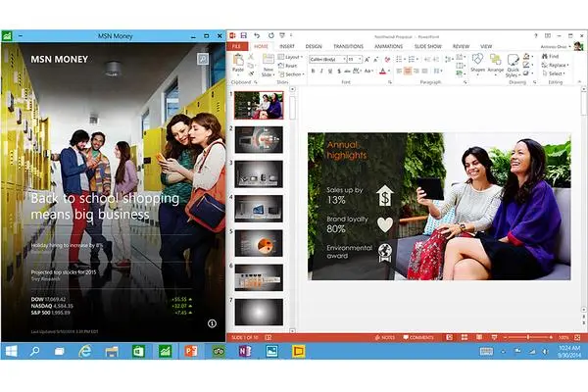Open the Photos app from taskbar
This screenshot has height=392, width=588.
271,351
